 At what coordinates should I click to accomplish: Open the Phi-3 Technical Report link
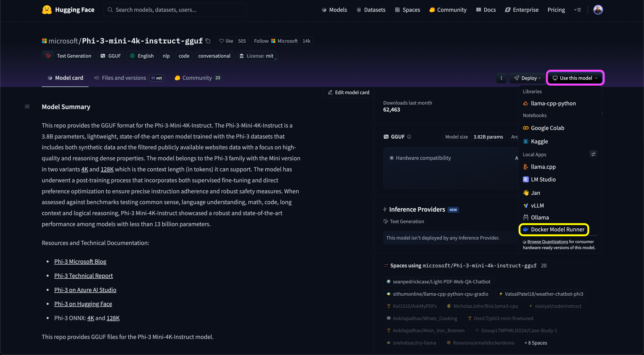(x=83, y=276)
